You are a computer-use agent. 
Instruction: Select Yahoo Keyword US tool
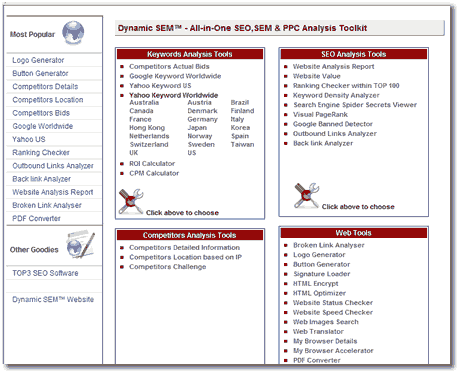tap(160, 86)
